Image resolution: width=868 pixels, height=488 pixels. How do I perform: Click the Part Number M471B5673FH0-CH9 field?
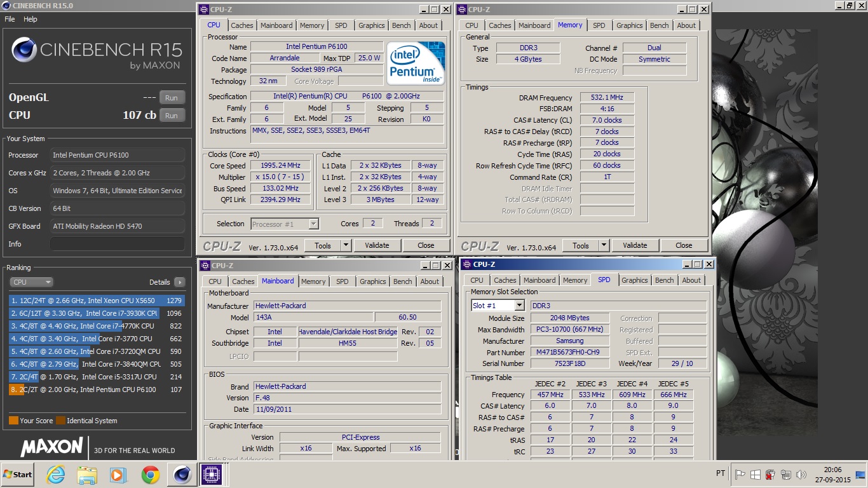coord(569,353)
